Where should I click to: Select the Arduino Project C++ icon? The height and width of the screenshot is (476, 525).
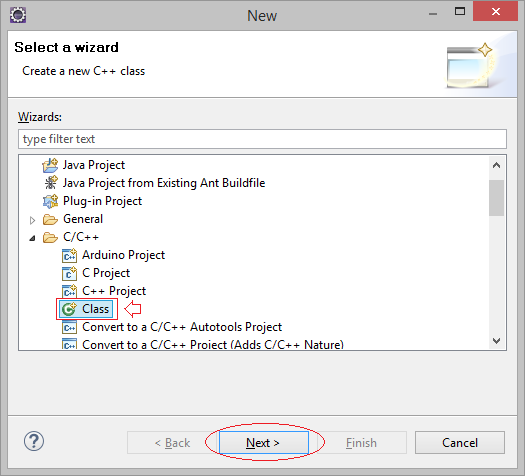pos(69,255)
